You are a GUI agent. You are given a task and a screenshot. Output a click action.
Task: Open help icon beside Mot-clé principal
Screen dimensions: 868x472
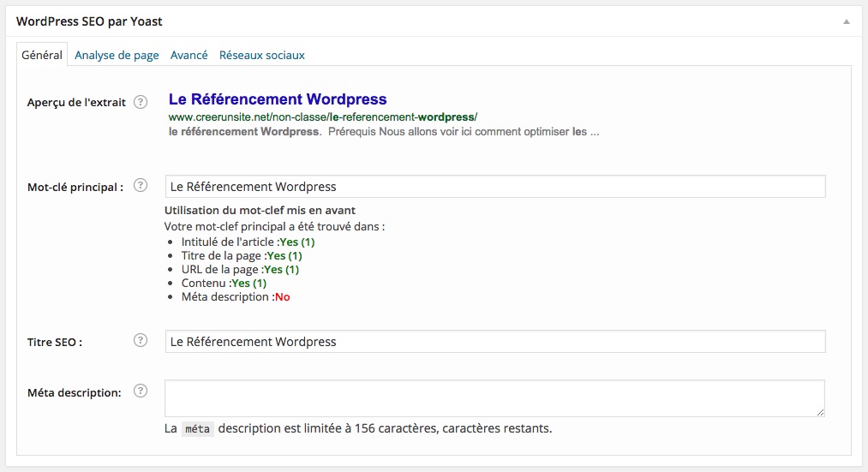141,185
